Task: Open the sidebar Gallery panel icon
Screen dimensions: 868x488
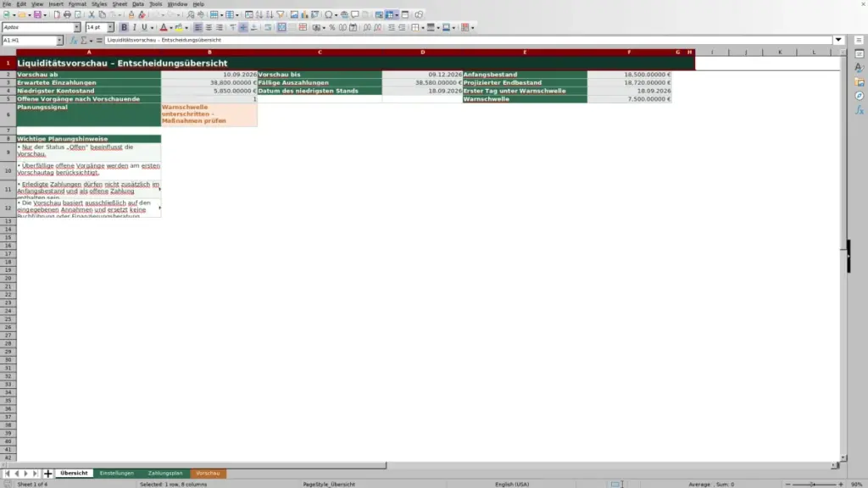Action: (860, 82)
